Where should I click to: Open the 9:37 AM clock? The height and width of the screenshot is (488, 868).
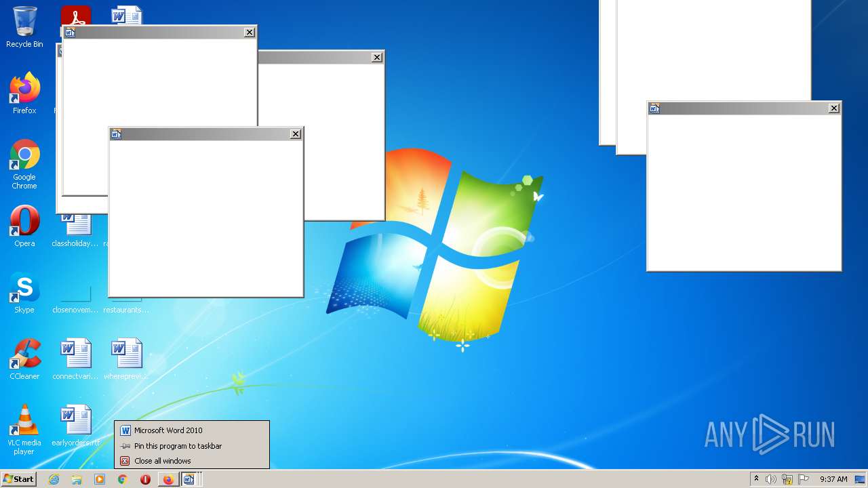click(833, 479)
